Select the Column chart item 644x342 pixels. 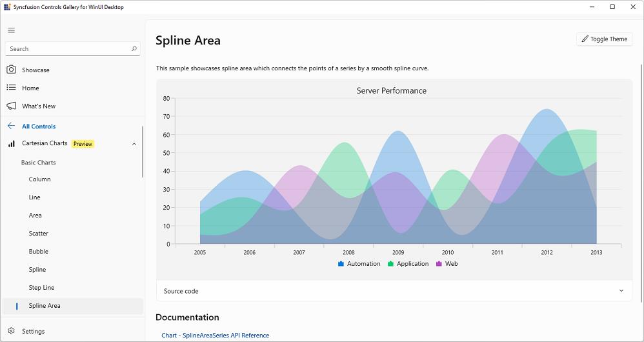39,179
